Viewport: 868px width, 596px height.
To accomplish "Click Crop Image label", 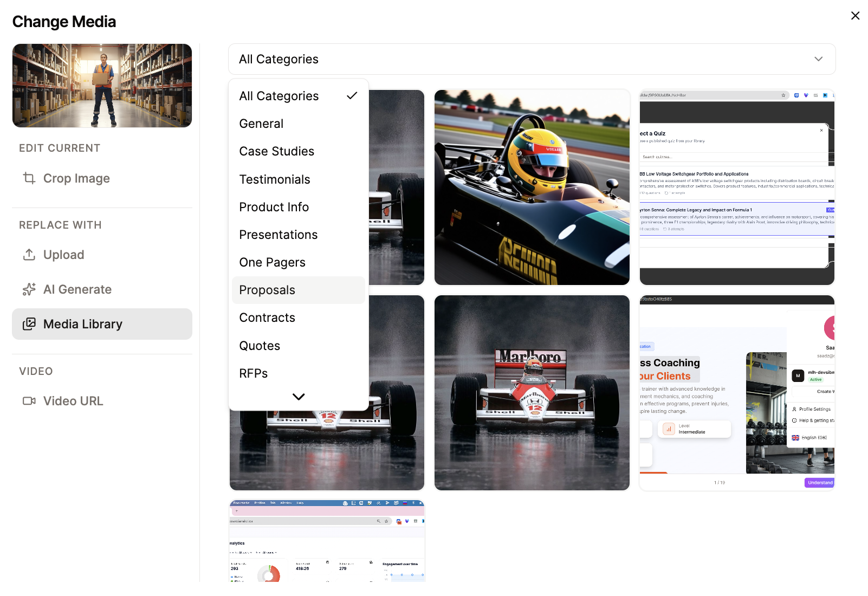I will pos(76,178).
